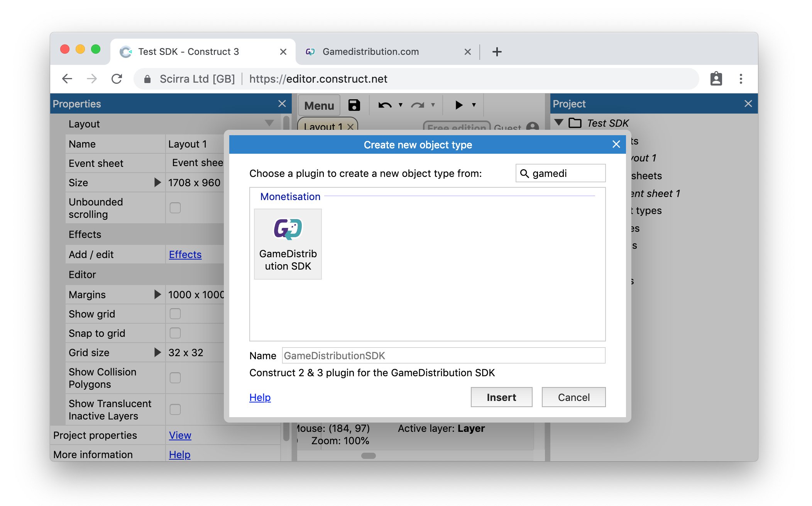This screenshot has height=506, width=812.
Task: Check the Unbounded scrolling checkbox
Action: pos(175,208)
